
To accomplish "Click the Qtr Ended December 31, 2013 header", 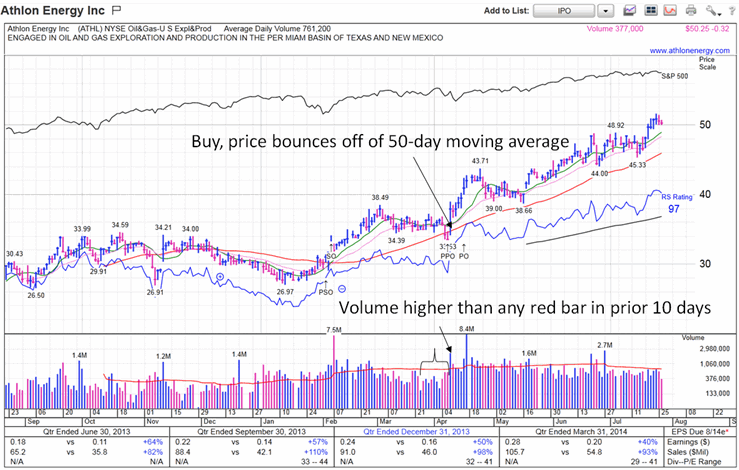I will tap(416, 431).
